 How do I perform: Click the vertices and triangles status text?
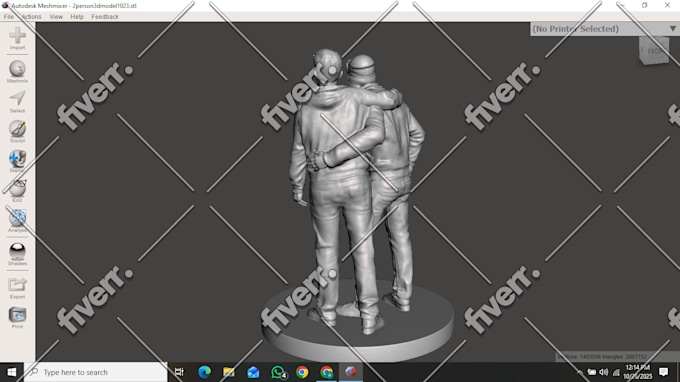pyautogui.click(x=602, y=356)
